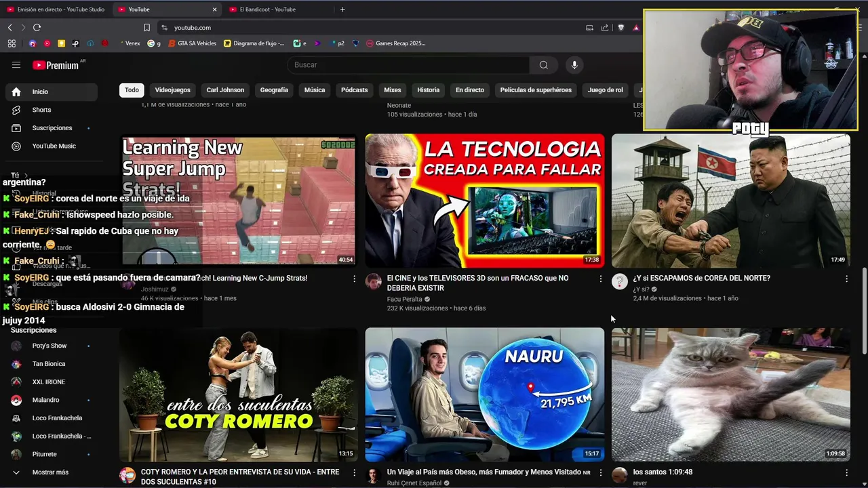Screen dimensions: 868x488
Task: Open more options for Nauru trip video
Action: click(x=600, y=472)
